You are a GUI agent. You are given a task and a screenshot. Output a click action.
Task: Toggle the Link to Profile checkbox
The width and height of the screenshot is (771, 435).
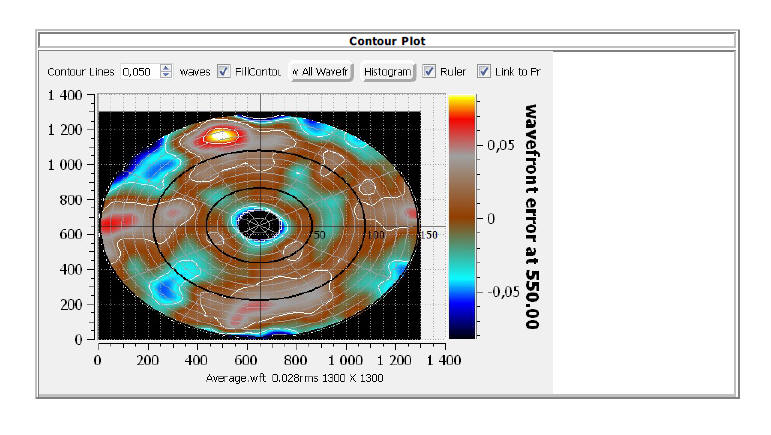(484, 71)
